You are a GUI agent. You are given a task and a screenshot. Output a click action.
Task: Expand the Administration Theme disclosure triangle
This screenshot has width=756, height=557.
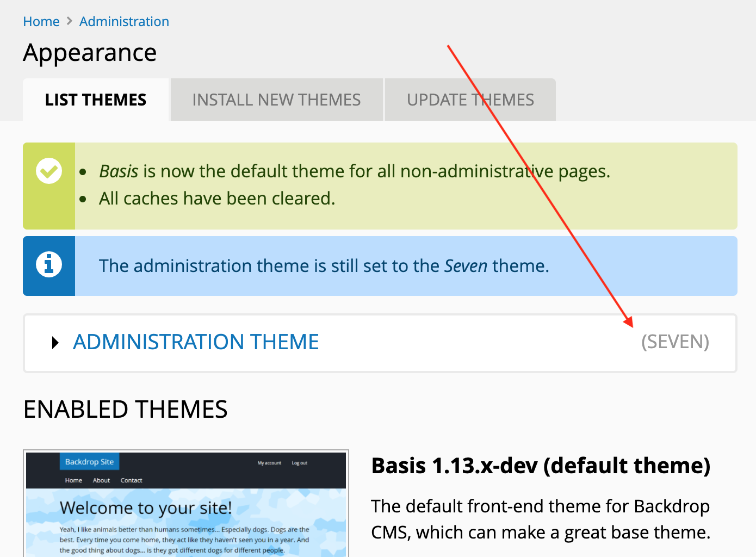[55, 342]
